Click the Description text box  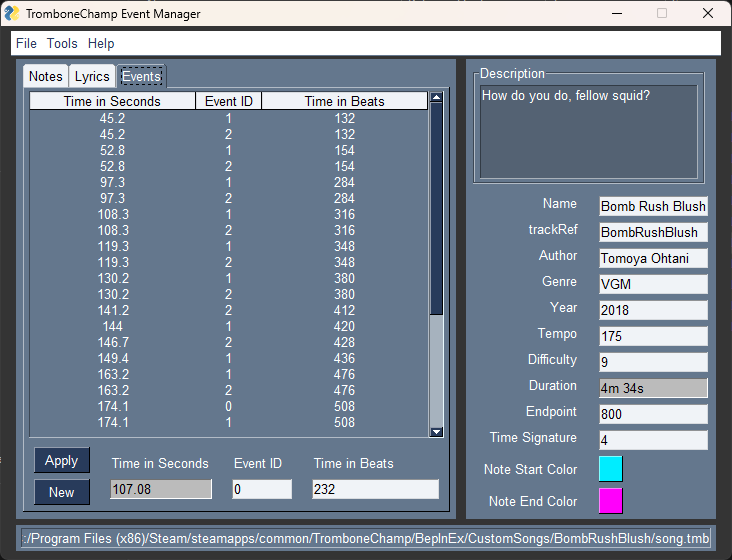[x=589, y=132]
